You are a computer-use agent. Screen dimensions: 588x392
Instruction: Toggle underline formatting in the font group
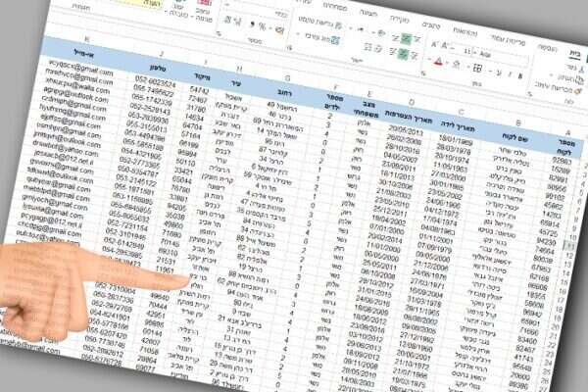click(498, 71)
